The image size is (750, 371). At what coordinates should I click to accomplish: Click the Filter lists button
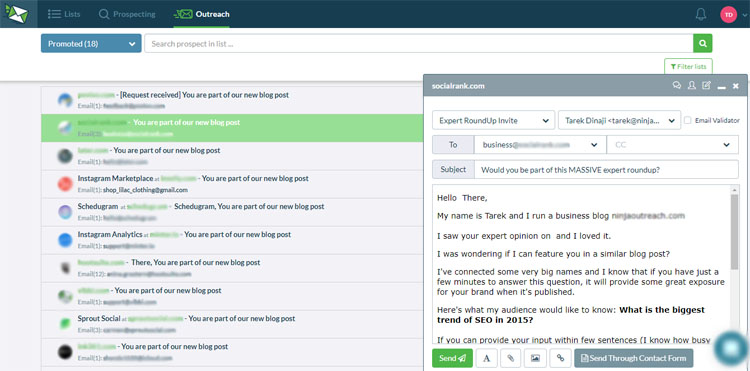point(688,66)
